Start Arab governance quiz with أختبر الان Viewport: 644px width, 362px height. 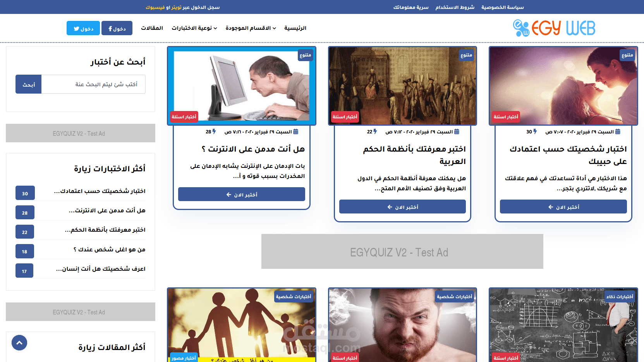(402, 207)
